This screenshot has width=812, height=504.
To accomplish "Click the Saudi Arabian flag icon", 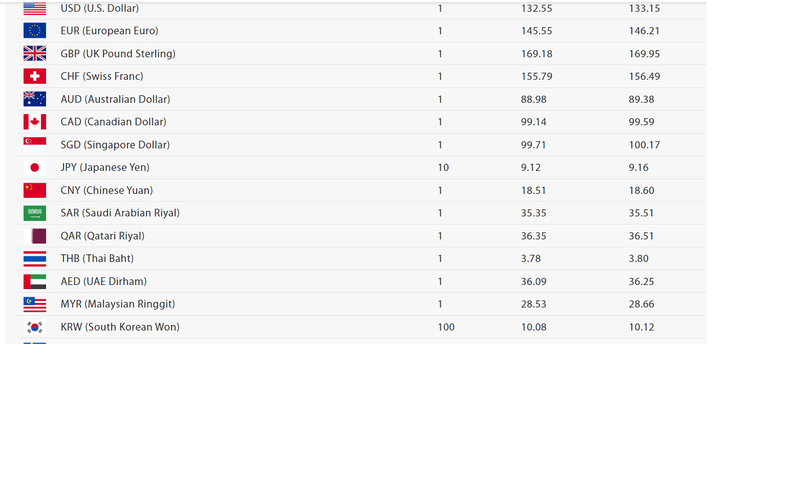I will [35, 213].
